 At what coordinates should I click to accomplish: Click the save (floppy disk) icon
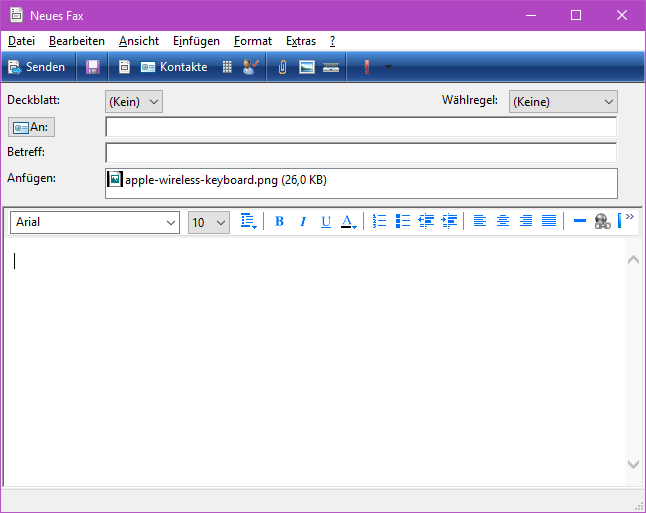[93, 67]
